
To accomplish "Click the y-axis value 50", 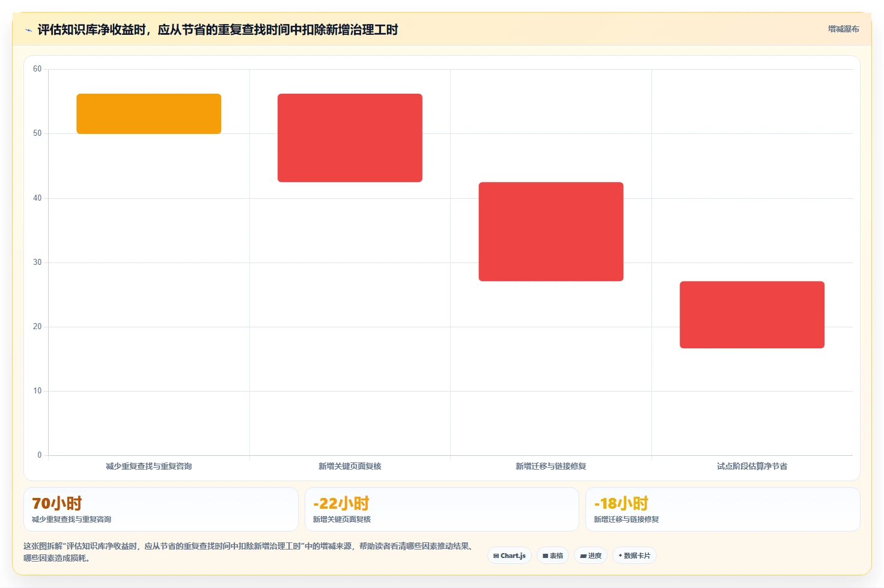I will (37, 133).
